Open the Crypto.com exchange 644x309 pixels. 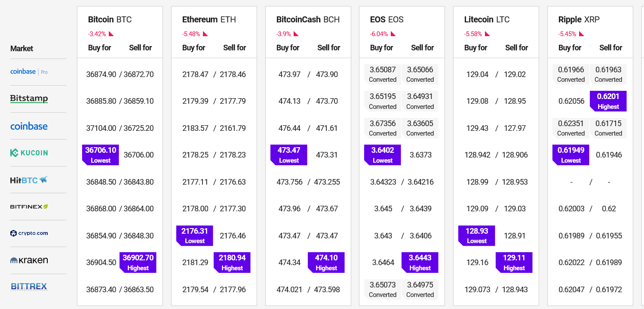click(x=29, y=233)
